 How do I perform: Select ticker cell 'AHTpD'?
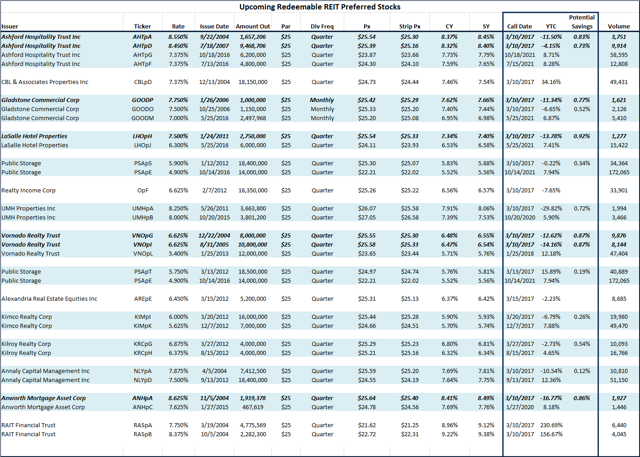tap(142, 46)
